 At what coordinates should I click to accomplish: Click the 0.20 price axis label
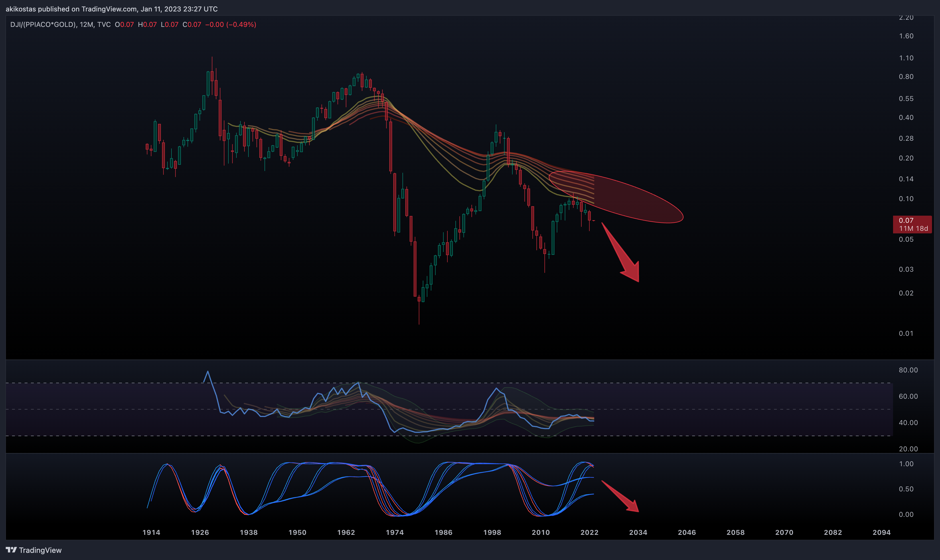(x=906, y=158)
